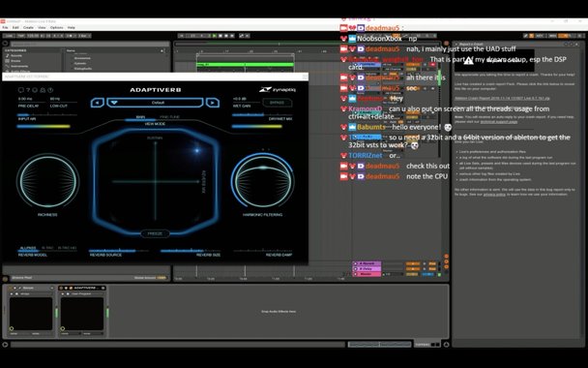Viewport: 588px width, 368px height.
Task: Switch view mode to FINE-TUNE
Action: coord(170,117)
